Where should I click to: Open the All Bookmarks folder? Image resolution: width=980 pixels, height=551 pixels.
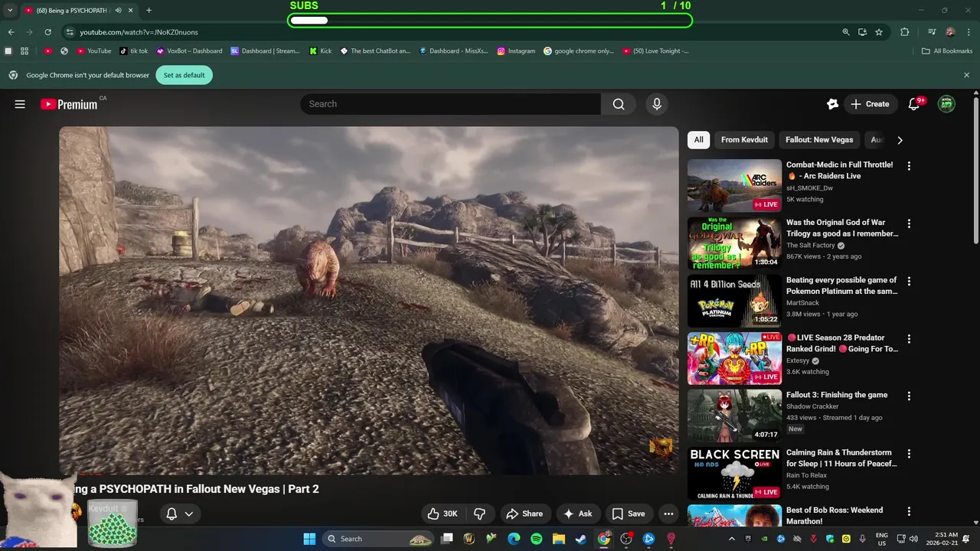coord(947,51)
